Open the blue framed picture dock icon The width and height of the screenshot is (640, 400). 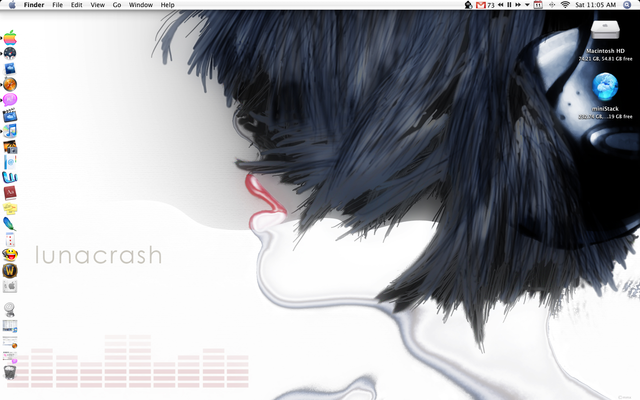[10, 69]
